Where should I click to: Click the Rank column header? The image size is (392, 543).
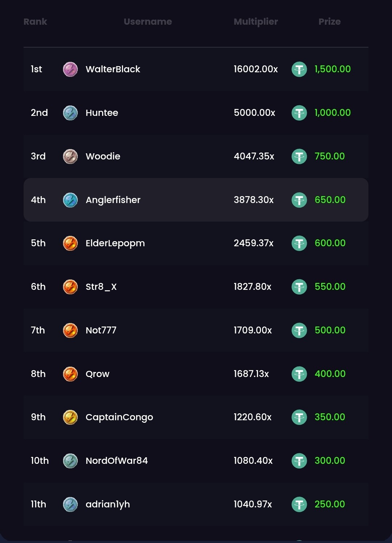(x=35, y=21)
